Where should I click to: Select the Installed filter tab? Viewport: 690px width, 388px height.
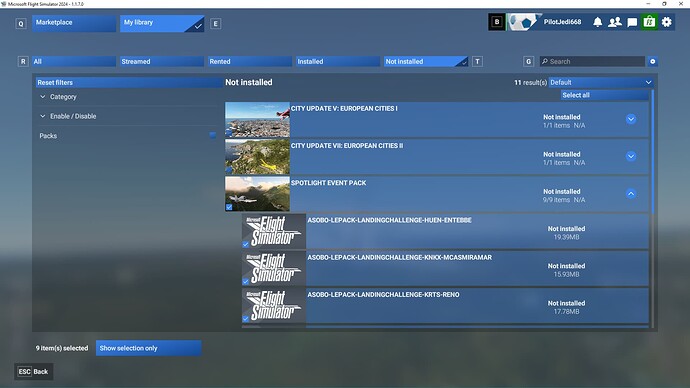[338, 62]
